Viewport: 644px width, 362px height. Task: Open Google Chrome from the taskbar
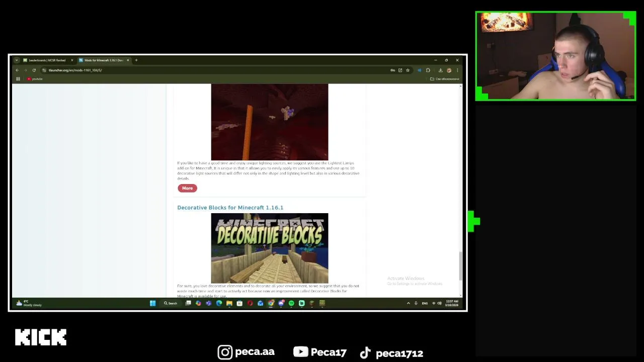point(271,303)
